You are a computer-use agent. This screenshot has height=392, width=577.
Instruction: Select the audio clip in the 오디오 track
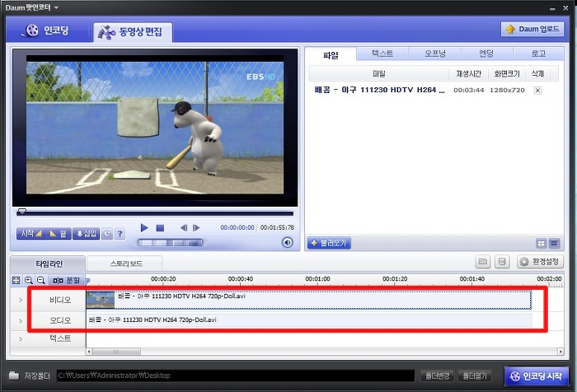309,320
